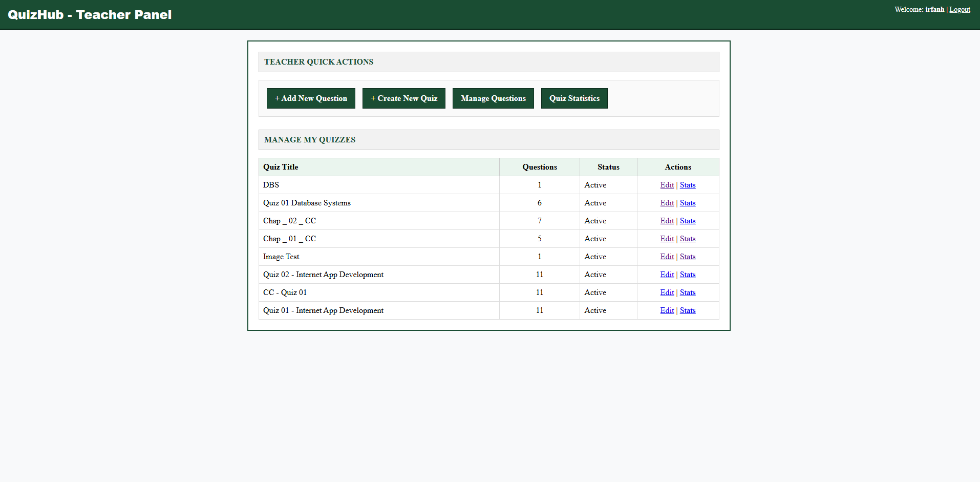Click the Status column header
This screenshot has width=980, height=482.
(608, 167)
